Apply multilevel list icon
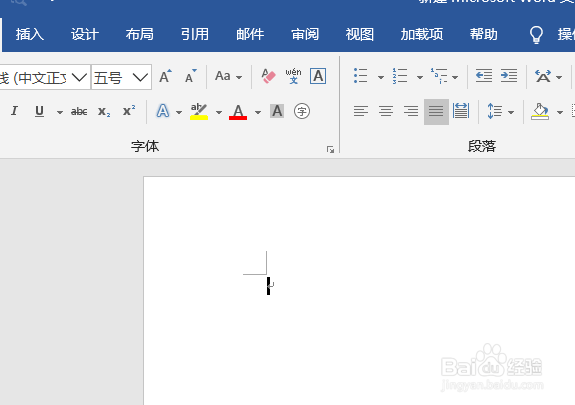575x405 pixels. coord(439,76)
